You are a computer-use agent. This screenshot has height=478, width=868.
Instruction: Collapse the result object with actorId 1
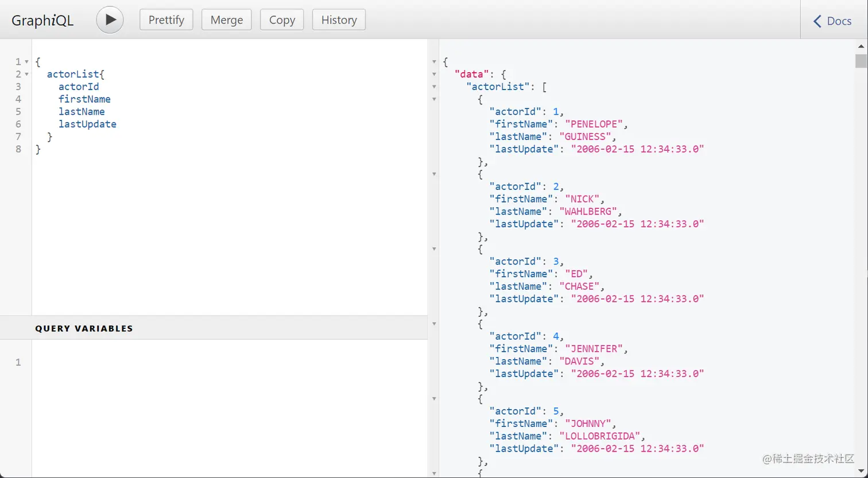click(434, 99)
